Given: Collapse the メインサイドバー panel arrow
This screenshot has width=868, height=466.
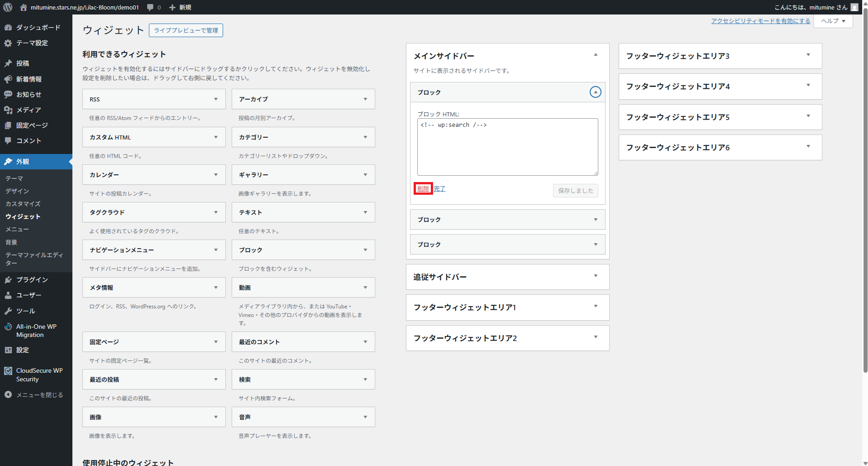Looking at the screenshot, I should 596,55.
